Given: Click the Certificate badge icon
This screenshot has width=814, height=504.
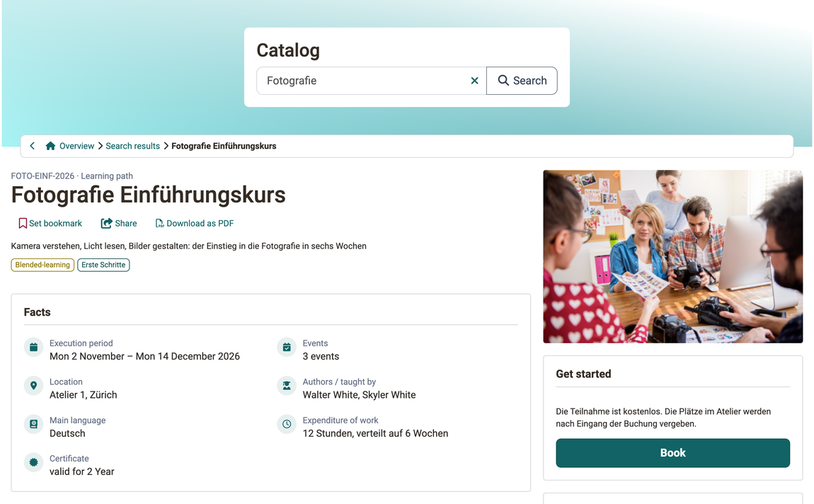Looking at the screenshot, I should 34,462.
